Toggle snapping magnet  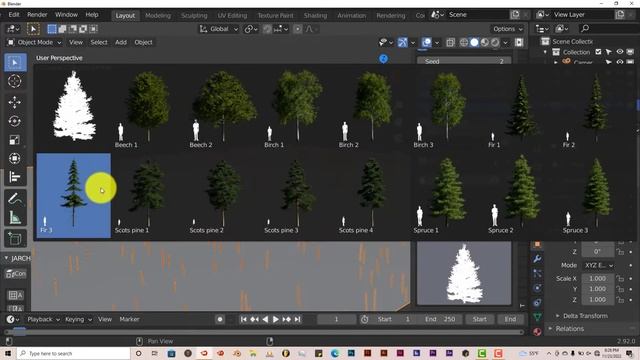[267, 29]
